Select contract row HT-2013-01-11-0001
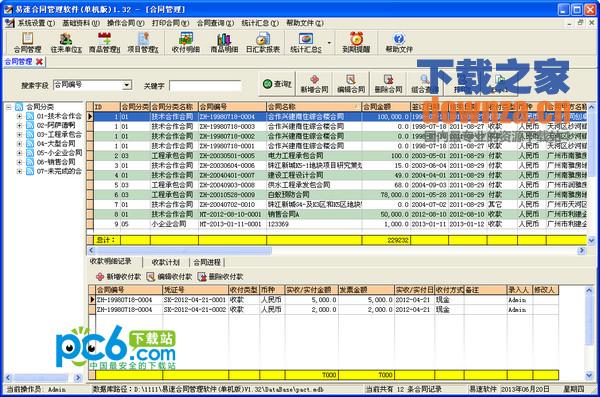The height and width of the screenshot is (397, 600). point(340,224)
